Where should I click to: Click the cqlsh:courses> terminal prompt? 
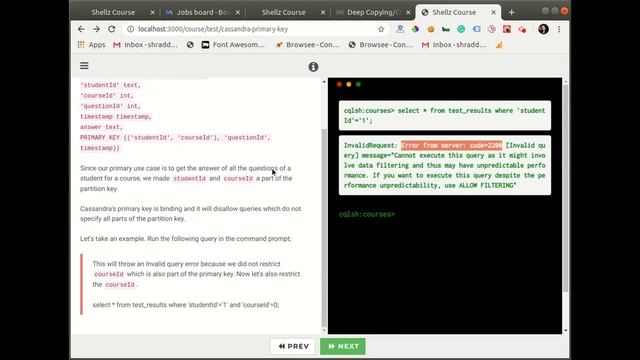click(x=367, y=214)
